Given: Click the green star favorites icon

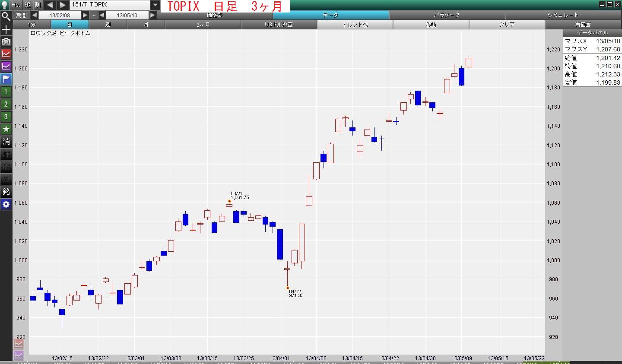Looking at the screenshot, I should 6,129.
